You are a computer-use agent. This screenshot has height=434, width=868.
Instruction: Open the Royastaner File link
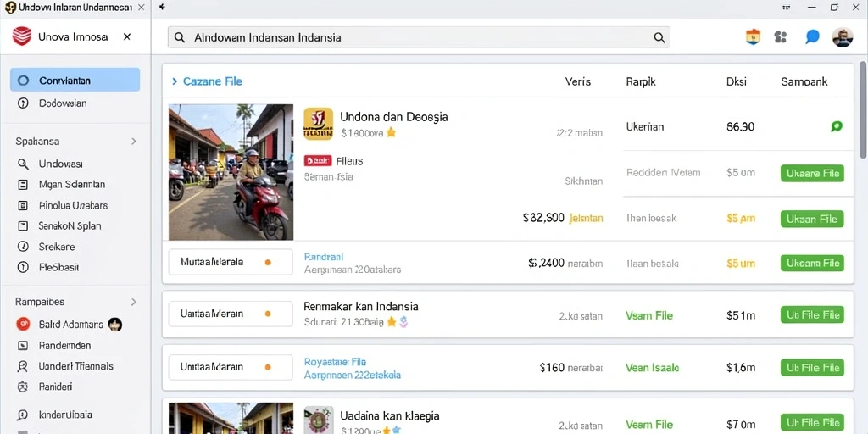pyautogui.click(x=336, y=362)
